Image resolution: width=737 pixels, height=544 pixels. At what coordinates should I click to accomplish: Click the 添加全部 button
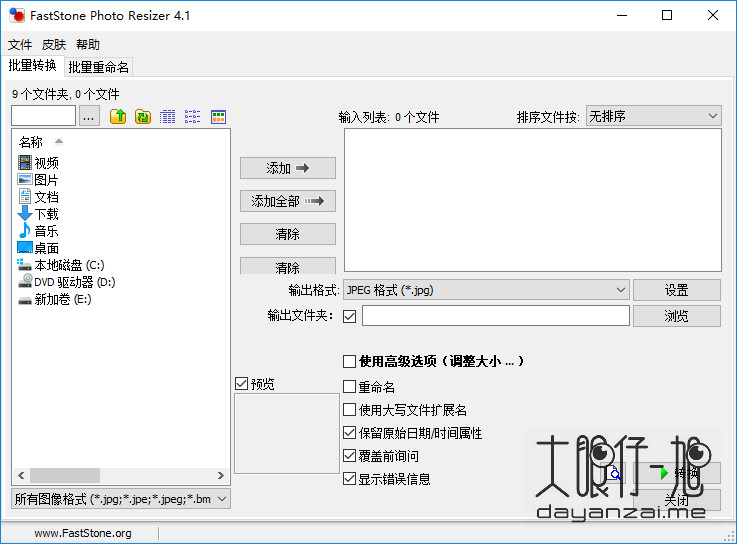[x=288, y=201]
